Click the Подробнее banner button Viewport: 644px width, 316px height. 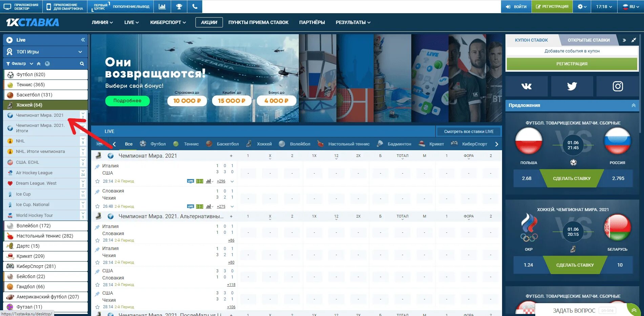tap(127, 100)
